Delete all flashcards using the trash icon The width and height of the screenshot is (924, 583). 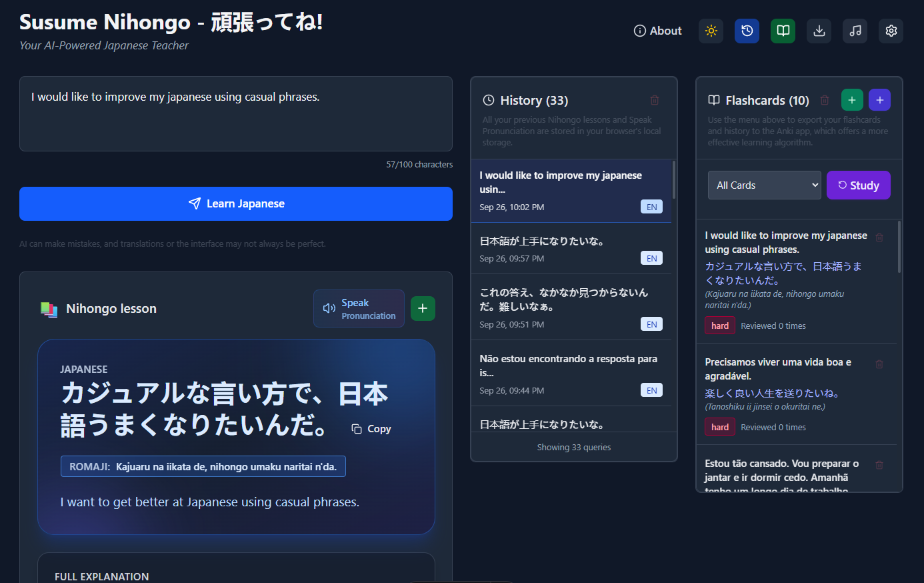825,99
